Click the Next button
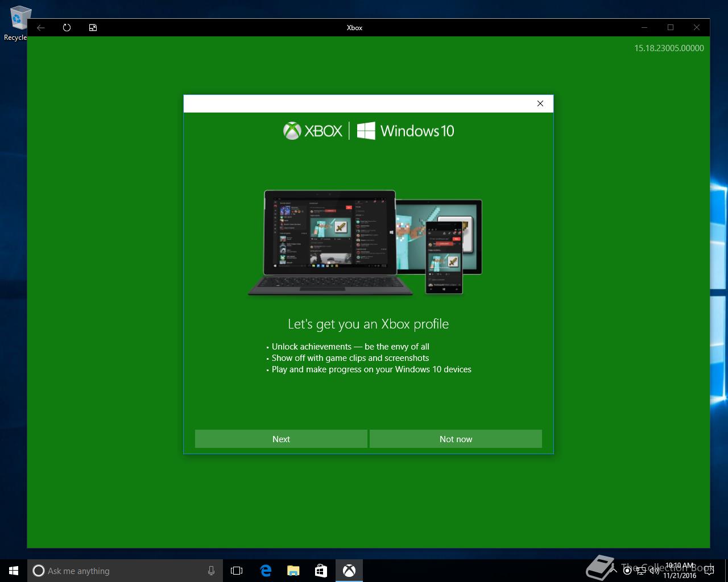 [281, 439]
